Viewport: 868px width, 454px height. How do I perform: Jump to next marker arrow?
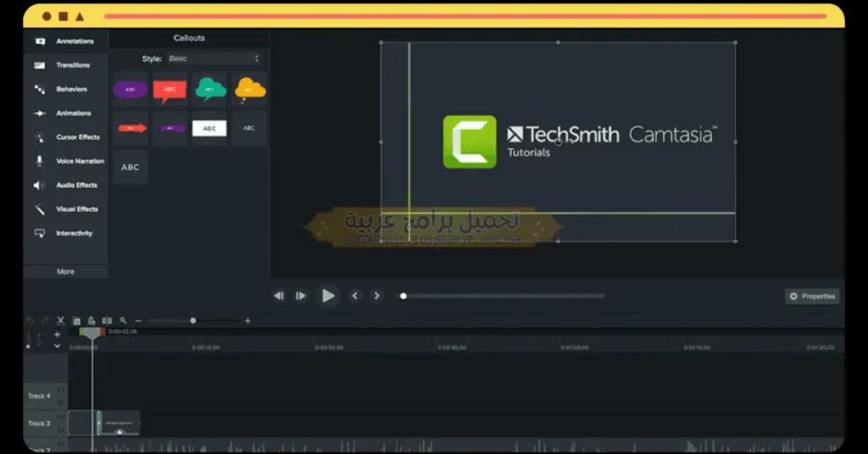(x=377, y=296)
